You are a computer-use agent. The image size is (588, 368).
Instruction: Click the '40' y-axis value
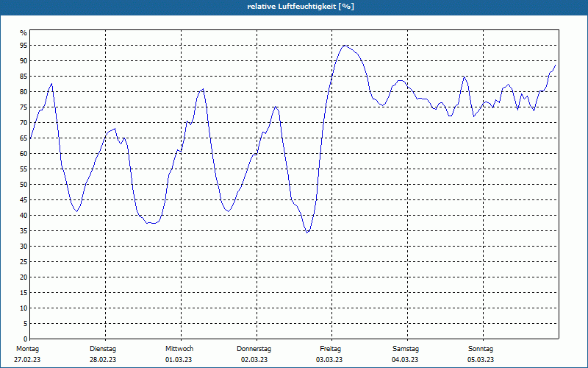24,216
